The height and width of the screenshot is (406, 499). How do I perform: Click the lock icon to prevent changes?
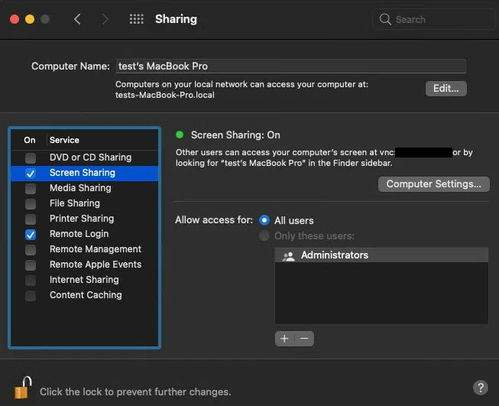click(23, 388)
